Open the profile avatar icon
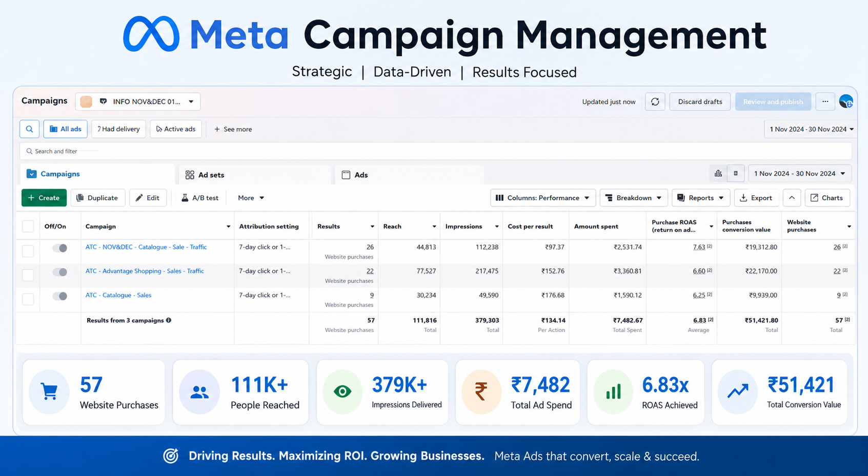The image size is (868, 476). point(846,101)
